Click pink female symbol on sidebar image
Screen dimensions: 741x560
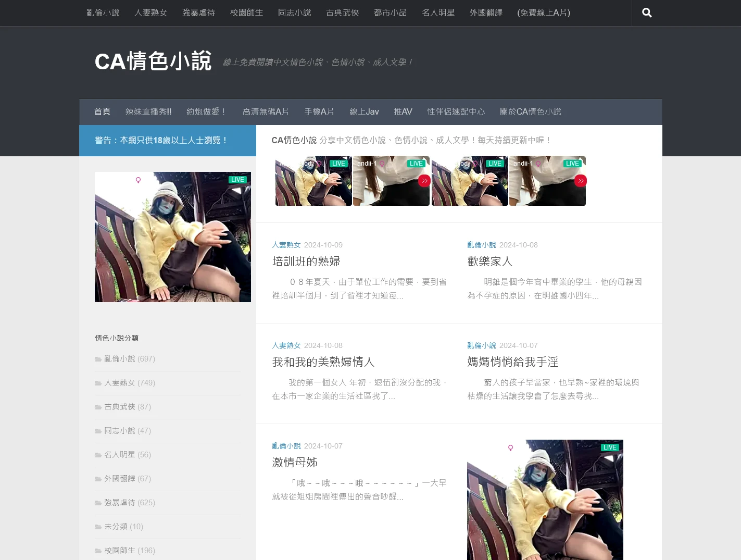pyautogui.click(x=138, y=180)
